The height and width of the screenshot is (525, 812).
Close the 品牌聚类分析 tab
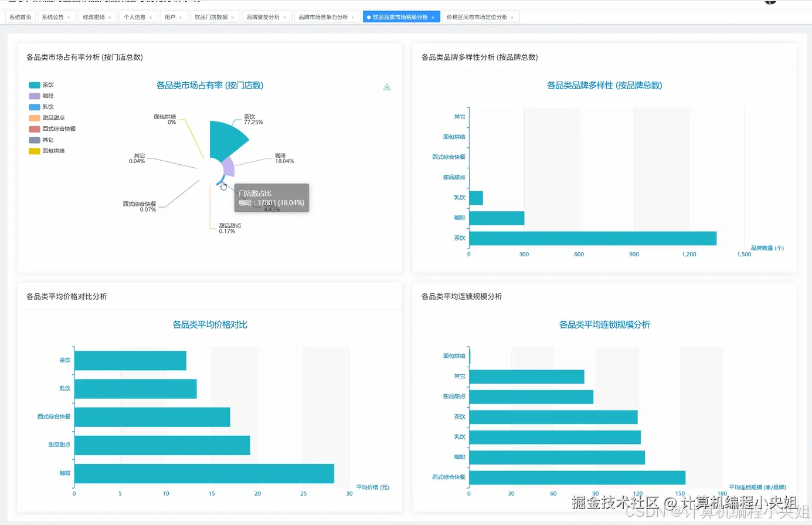tap(285, 18)
